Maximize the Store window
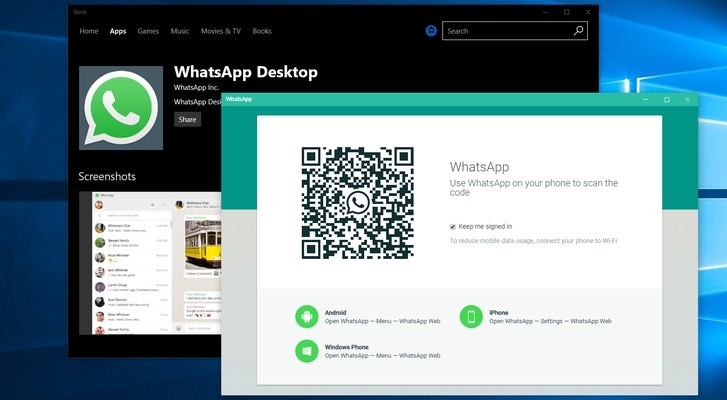The image size is (727, 400). (x=567, y=13)
